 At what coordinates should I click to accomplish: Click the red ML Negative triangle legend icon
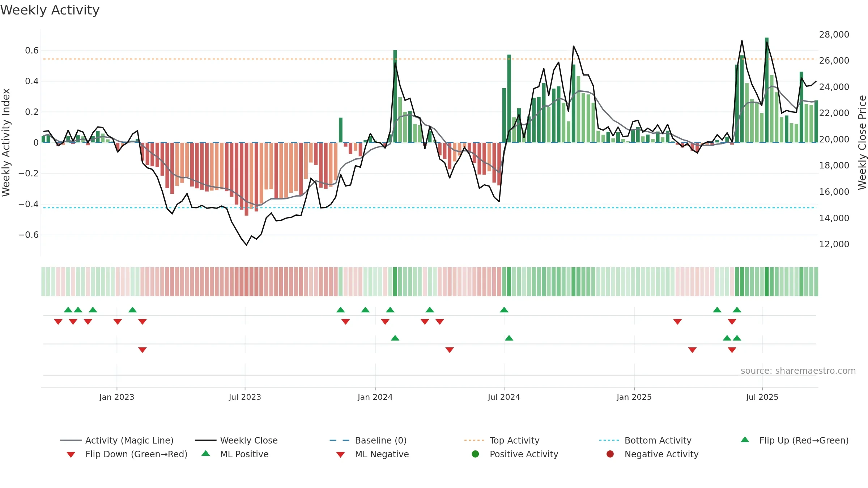pos(340,454)
